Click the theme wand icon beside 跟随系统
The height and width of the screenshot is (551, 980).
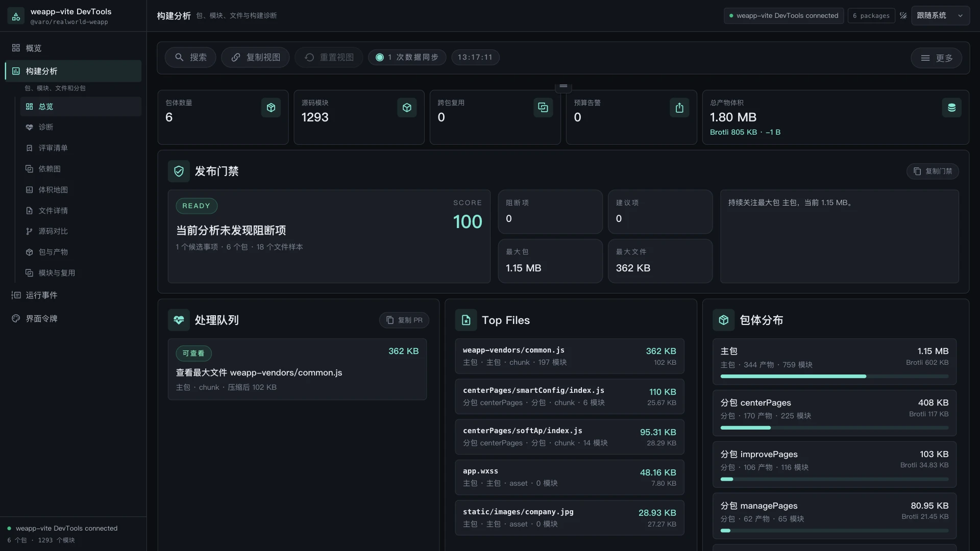point(903,16)
